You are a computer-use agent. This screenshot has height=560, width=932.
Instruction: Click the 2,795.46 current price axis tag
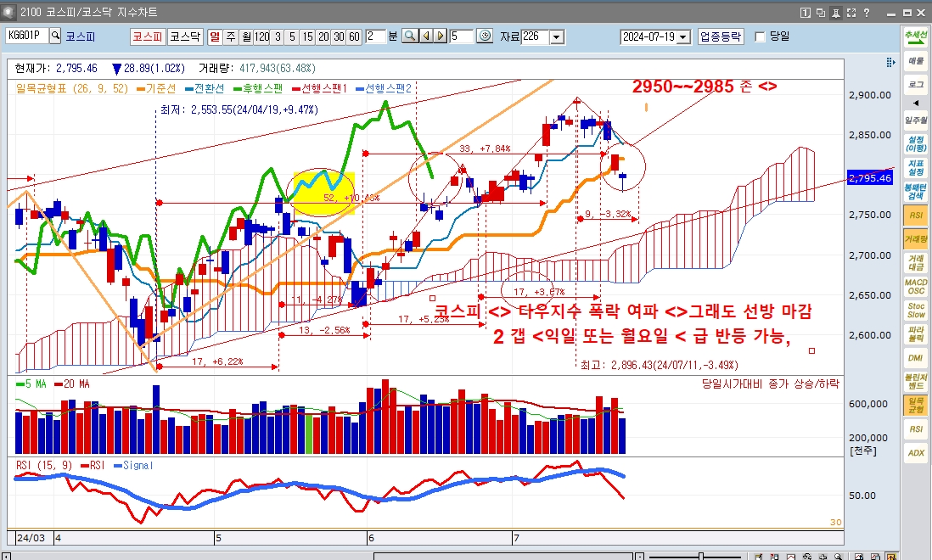point(870,177)
